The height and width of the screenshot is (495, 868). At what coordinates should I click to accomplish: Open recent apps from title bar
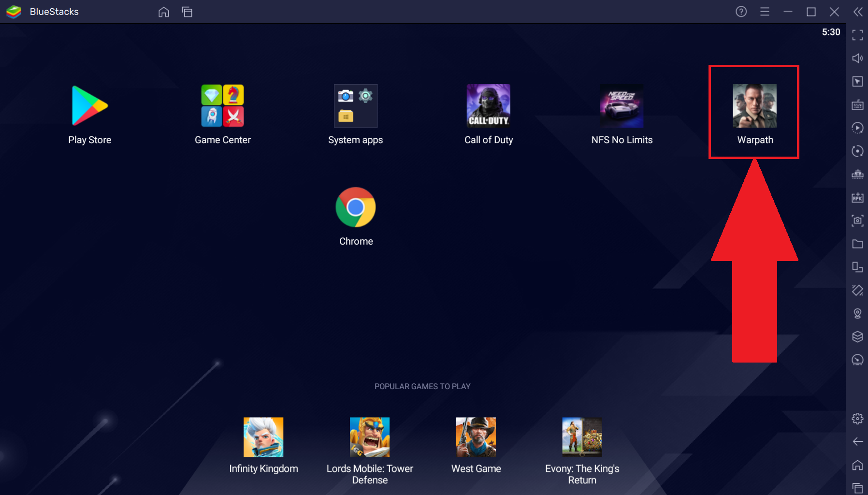[187, 12]
